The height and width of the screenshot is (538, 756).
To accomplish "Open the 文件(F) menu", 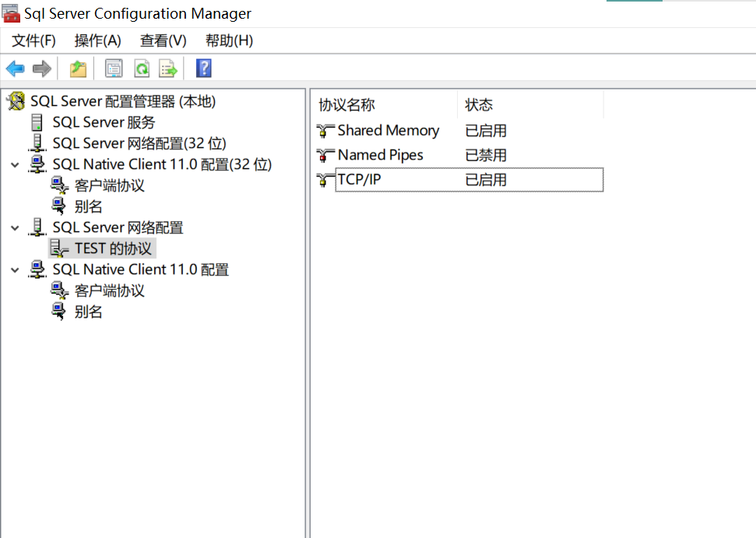I will tap(33, 40).
